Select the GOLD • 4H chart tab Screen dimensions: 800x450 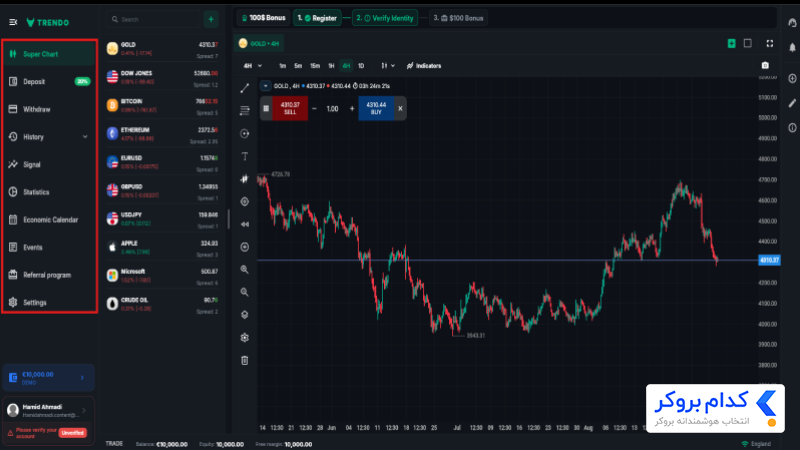[259, 43]
